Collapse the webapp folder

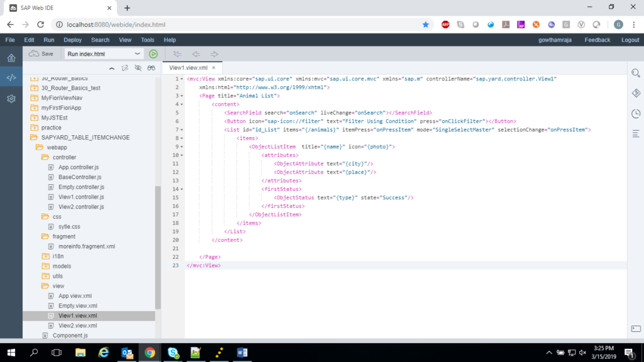40,147
